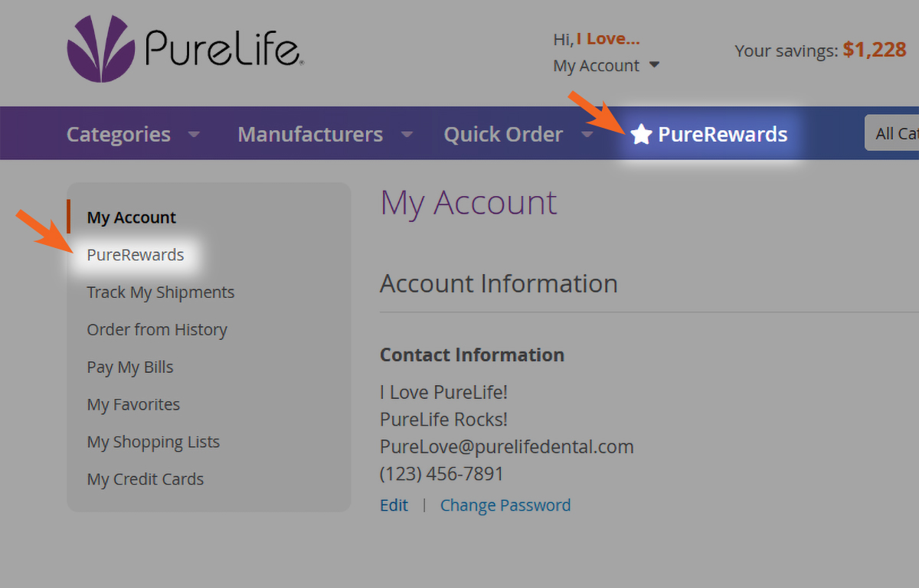Image resolution: width=919 pixels, height=588 pixels.
Task: Click the 'PureLife Rocks!' text
Action: [x=444, y=420]
